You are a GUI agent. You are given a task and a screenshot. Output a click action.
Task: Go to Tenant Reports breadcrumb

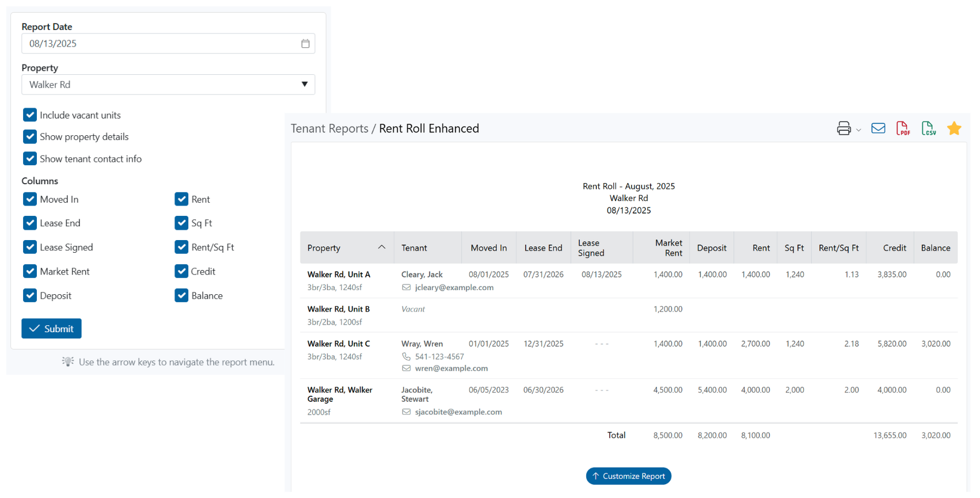click(x=329, y=128)
